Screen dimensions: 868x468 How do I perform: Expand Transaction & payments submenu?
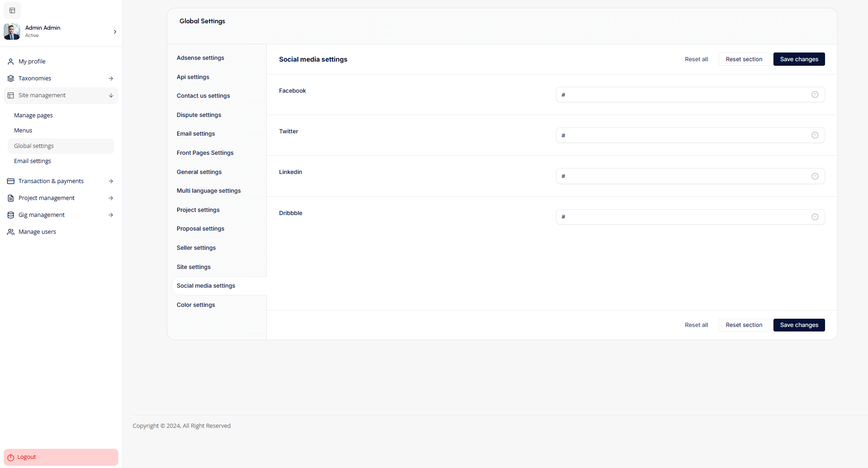pos(111,181)
